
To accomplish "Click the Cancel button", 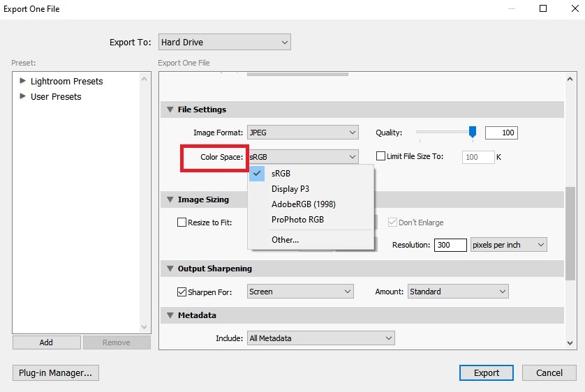I will 549,372.
